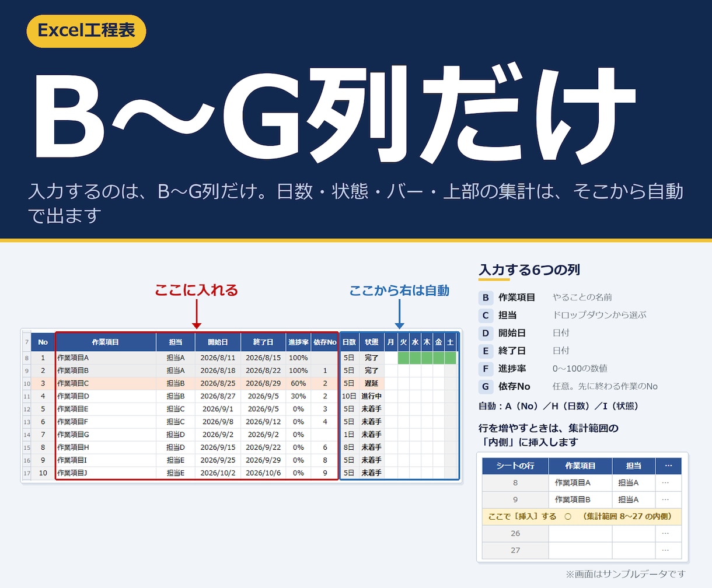Screen dimensions: 712x588
Task: Click the 2026/9/22 date cell
Action: click(x=263, y=447)
